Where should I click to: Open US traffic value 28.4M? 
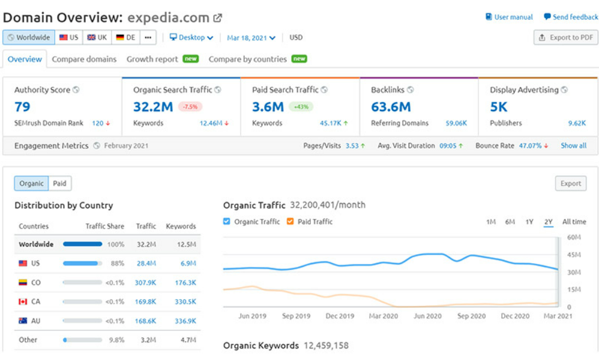point(146,263)
